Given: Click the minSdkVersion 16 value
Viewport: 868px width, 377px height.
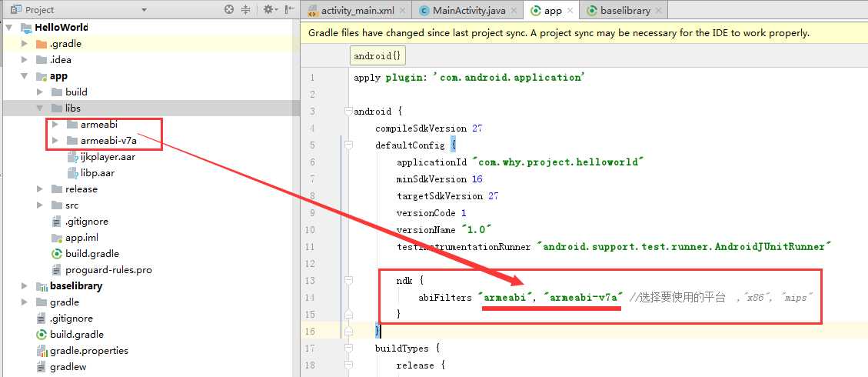Looking at the screenshot, I should click(x=477, y=178).
